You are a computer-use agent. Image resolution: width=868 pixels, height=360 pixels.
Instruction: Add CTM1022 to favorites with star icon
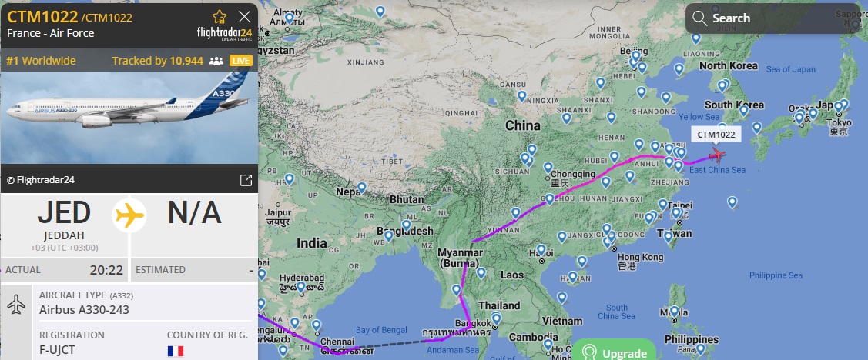220,17
